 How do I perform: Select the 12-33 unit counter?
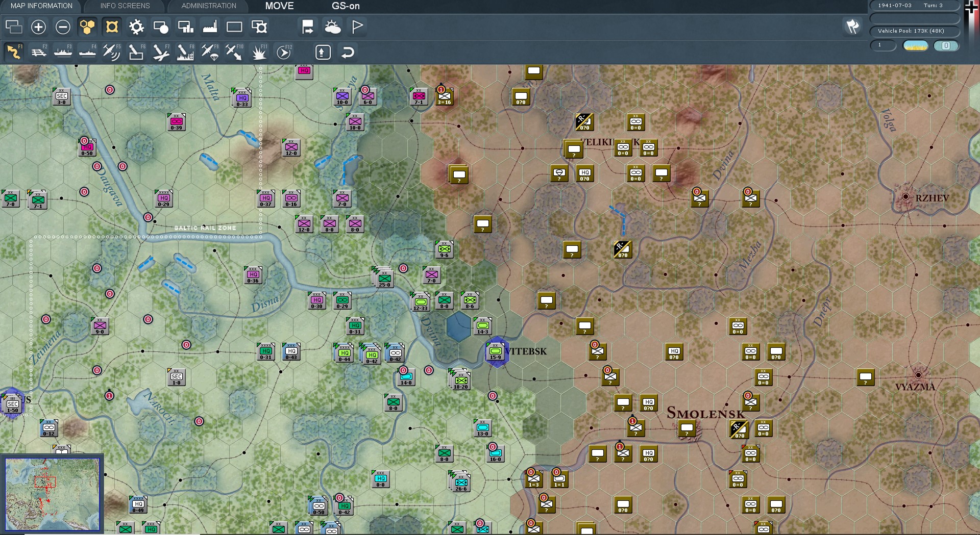coord(420,302)
